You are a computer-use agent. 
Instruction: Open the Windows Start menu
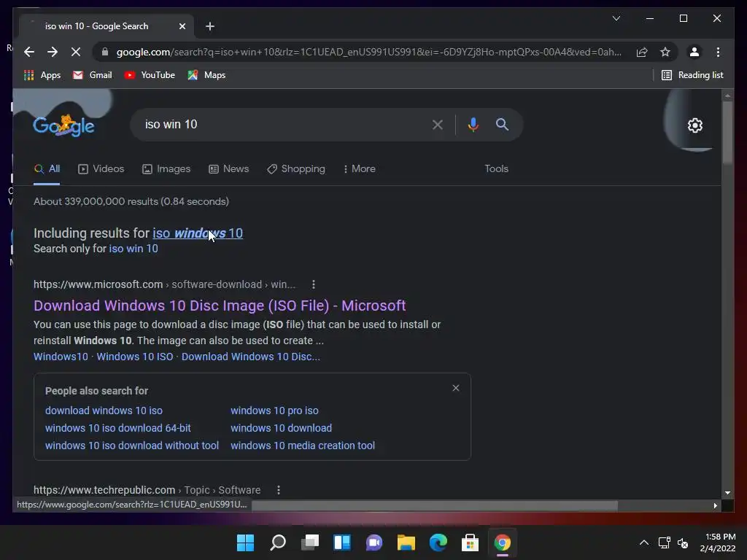245,542
